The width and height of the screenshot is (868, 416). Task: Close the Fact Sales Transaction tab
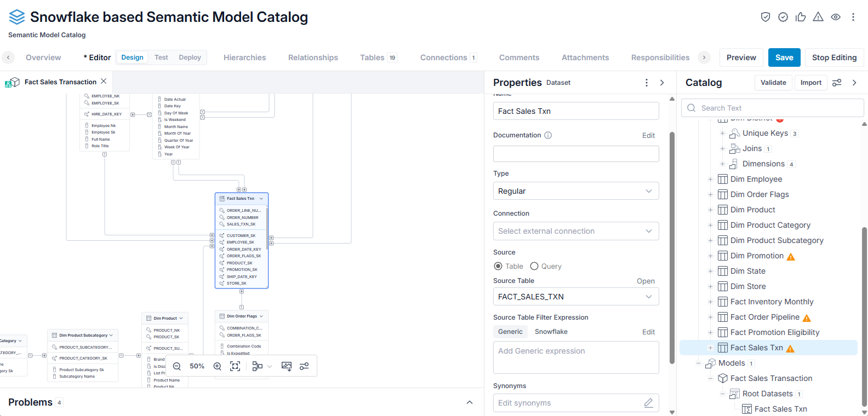click(x=104, y=81)
